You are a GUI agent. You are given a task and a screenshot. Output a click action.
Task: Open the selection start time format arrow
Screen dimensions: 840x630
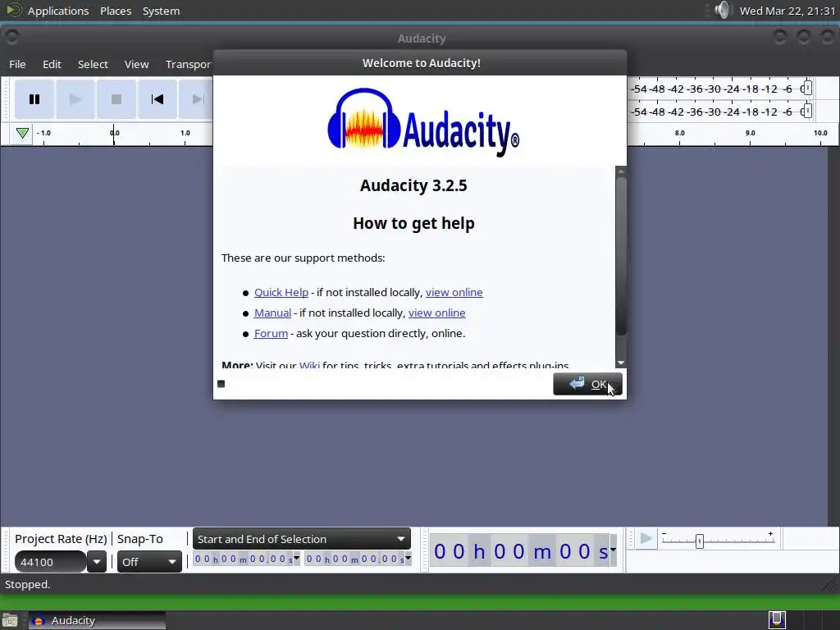(297, 559)
